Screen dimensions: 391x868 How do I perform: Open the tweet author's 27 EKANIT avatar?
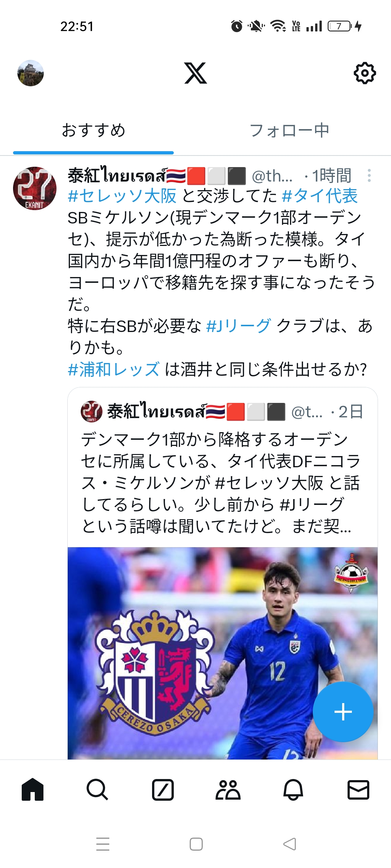tap(35, 188)
